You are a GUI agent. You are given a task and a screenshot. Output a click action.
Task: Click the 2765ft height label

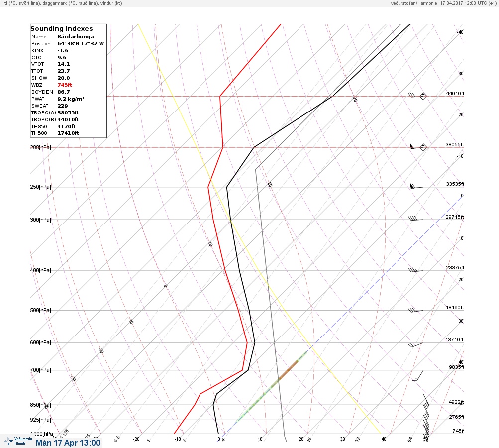[456, 417]
